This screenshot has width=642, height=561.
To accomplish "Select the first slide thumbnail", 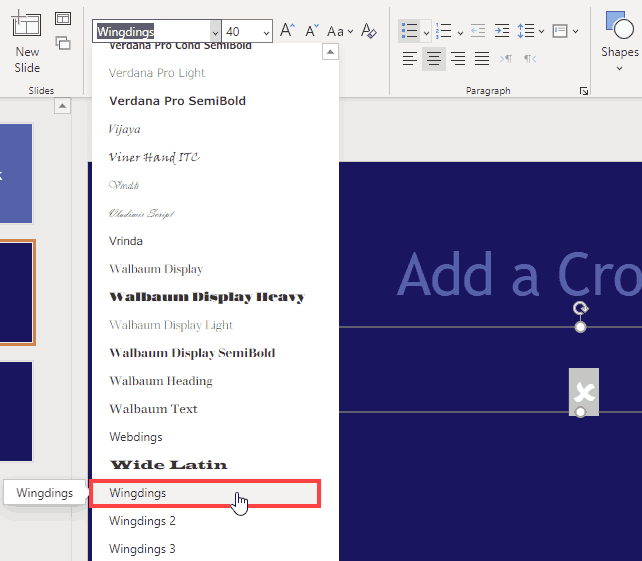I will tap(16, 174).
